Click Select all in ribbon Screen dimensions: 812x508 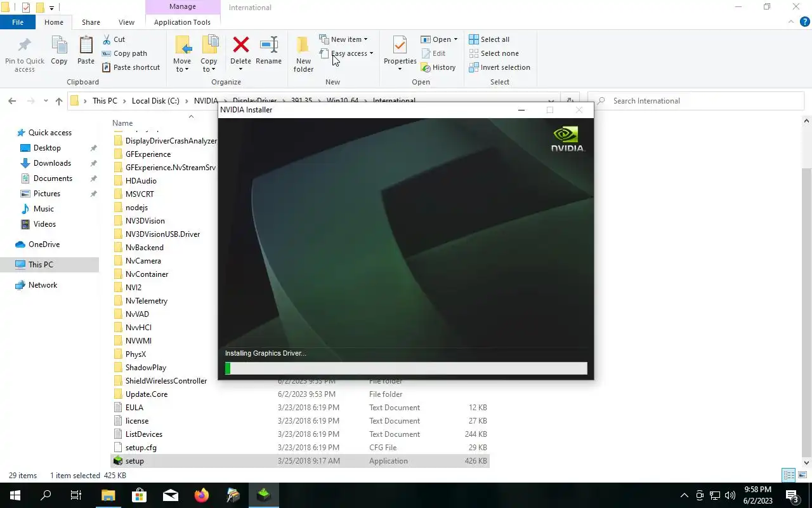click(x=489, y=39)
